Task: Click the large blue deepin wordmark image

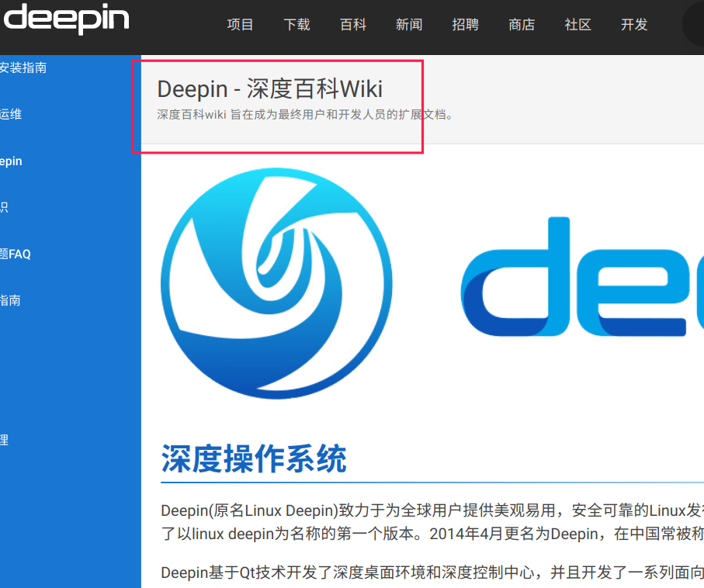Action: (582, 276)
